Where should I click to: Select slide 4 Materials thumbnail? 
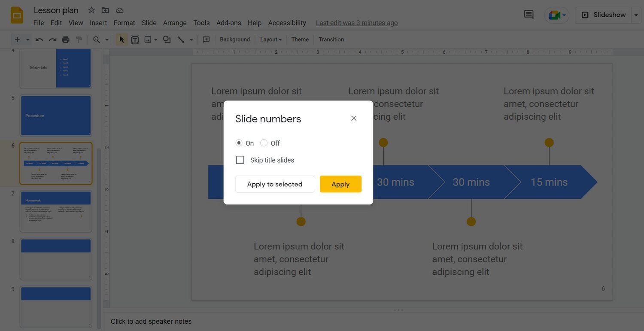(56, 68)
